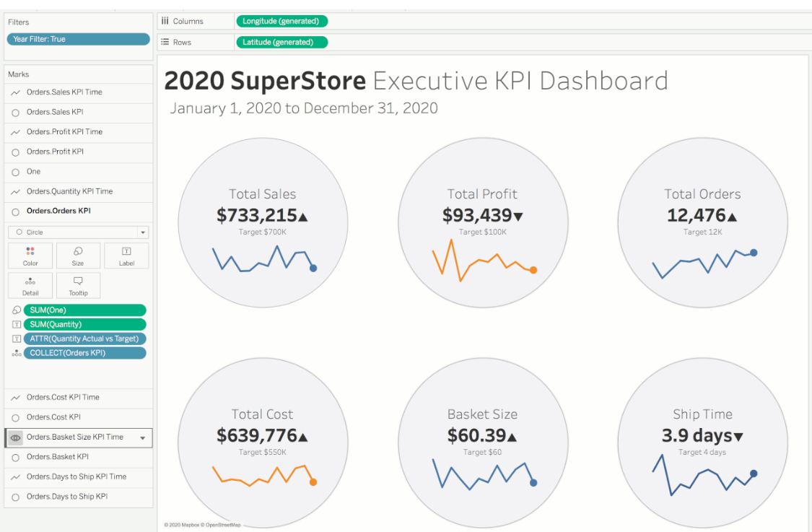Click label icon next to ATTR(Quantity Actual vs Target)

tap(17, 339)
